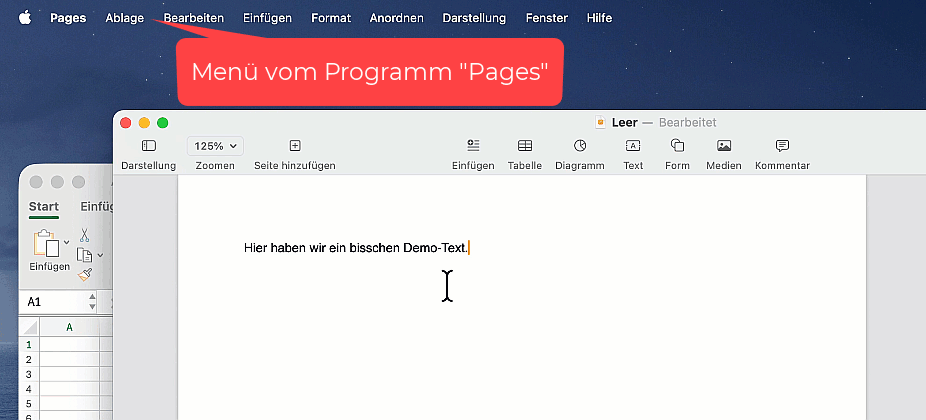
Task: Click the document icon next to Leer title
Action: click(601, 122)
